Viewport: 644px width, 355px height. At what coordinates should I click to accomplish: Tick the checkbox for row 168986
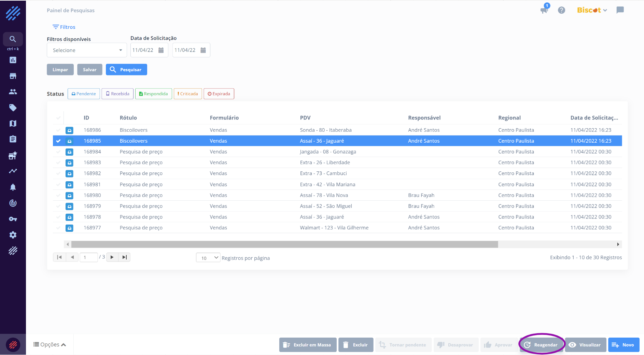(x=58, y=130)
